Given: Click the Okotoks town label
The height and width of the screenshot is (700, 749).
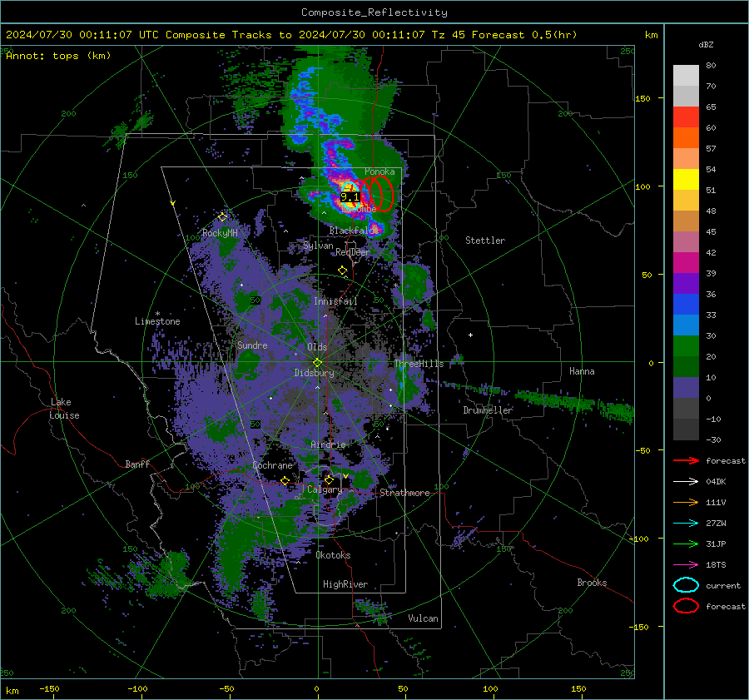Looking at the screenshot, I should (333, 555).
